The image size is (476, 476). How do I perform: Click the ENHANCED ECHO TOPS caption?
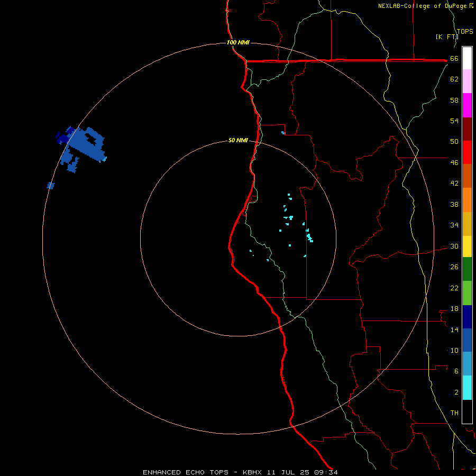pyautogui.click(x=186, y=472)
